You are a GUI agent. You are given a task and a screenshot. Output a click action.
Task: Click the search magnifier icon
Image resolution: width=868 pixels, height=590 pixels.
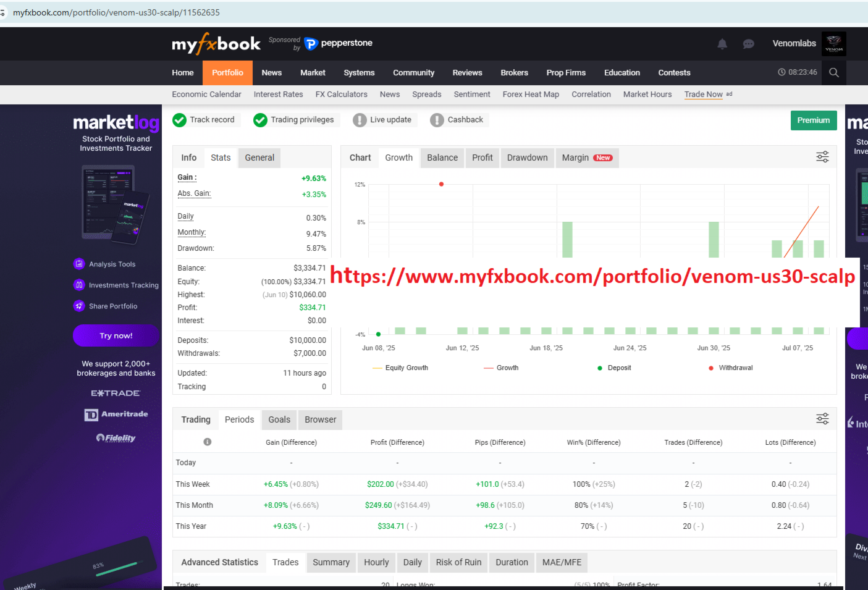click(x=834, y=72)
